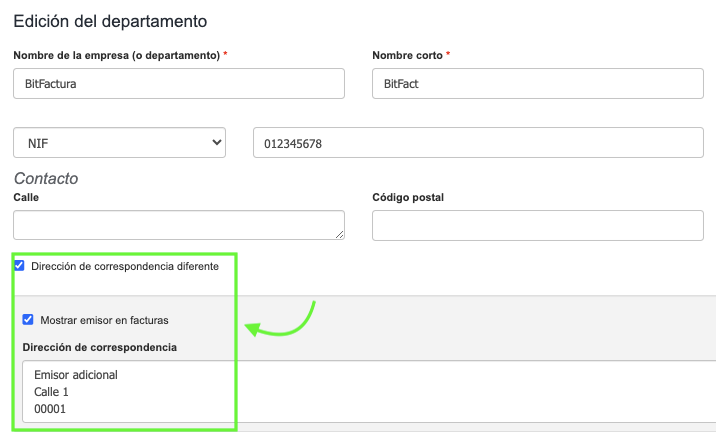Disable the Mostrar emisor en facturas checkbox
The height and width of the screenshot is (448, 716).
coord(28,320)
